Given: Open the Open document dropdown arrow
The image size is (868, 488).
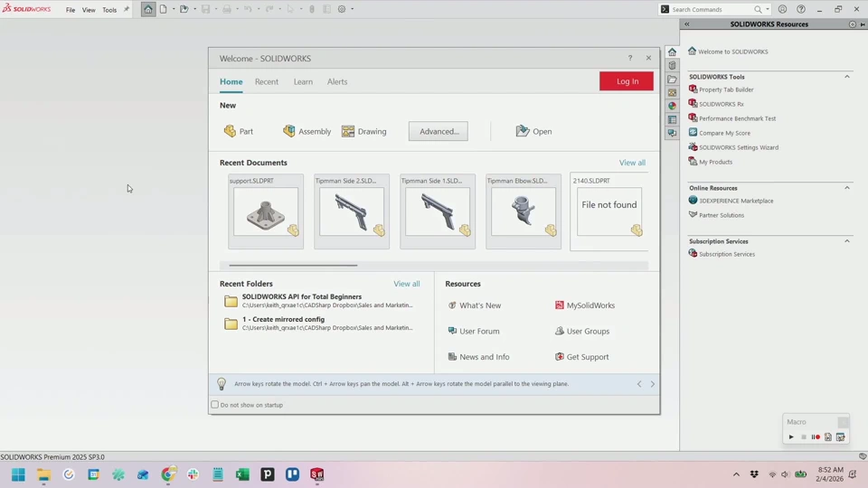Looking at the screenshot, I should pyautogui.click(x=194, y=9).
